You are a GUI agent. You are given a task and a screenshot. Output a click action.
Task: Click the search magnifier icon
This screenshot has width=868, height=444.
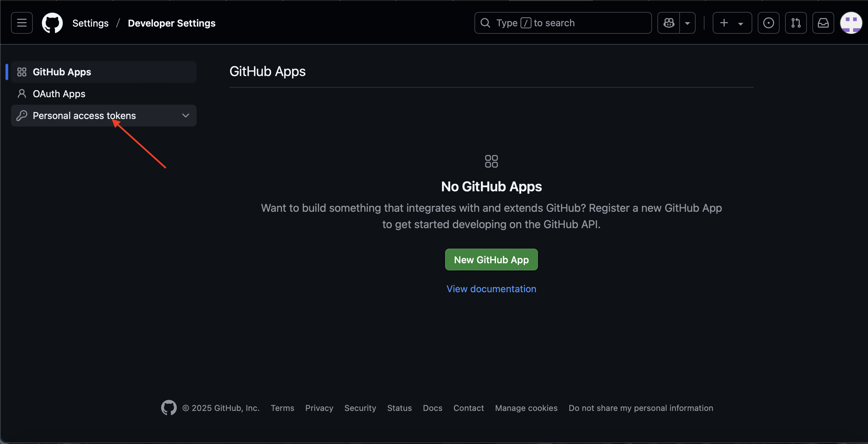point(485,23)
